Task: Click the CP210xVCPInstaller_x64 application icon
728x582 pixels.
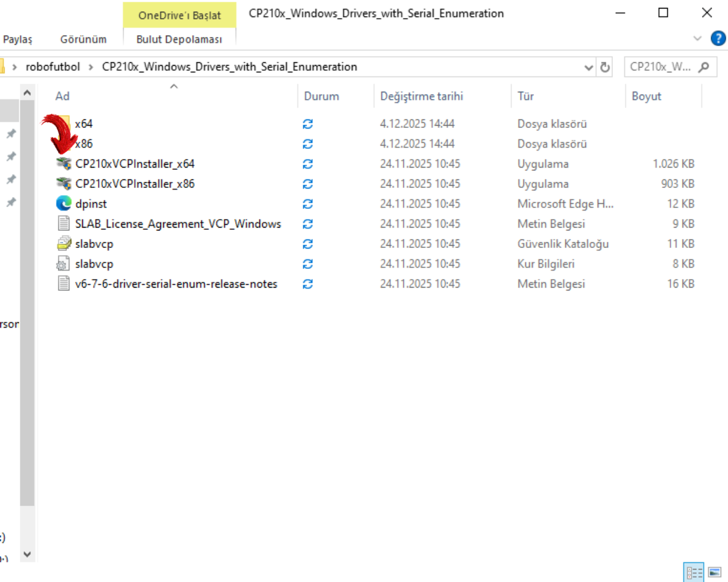Action: click(x=64, y=164)
